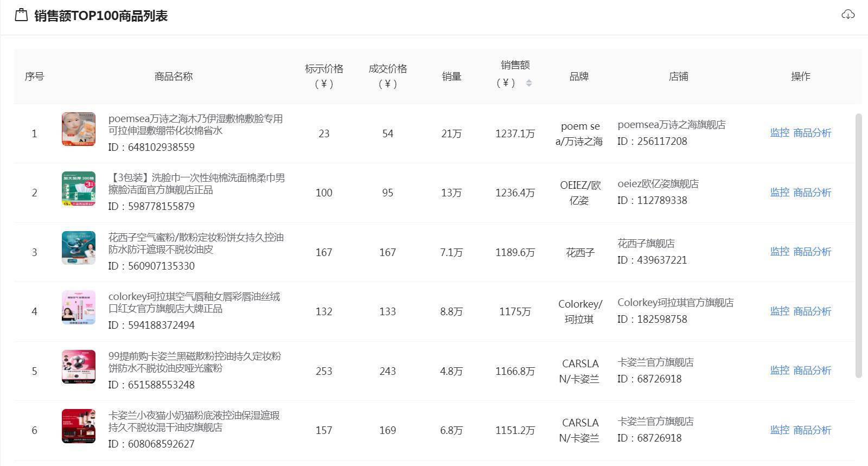Click the colorkey珂拉琪空气唇釉 product name
Screen dimensions: 868x466
[194, 303]
